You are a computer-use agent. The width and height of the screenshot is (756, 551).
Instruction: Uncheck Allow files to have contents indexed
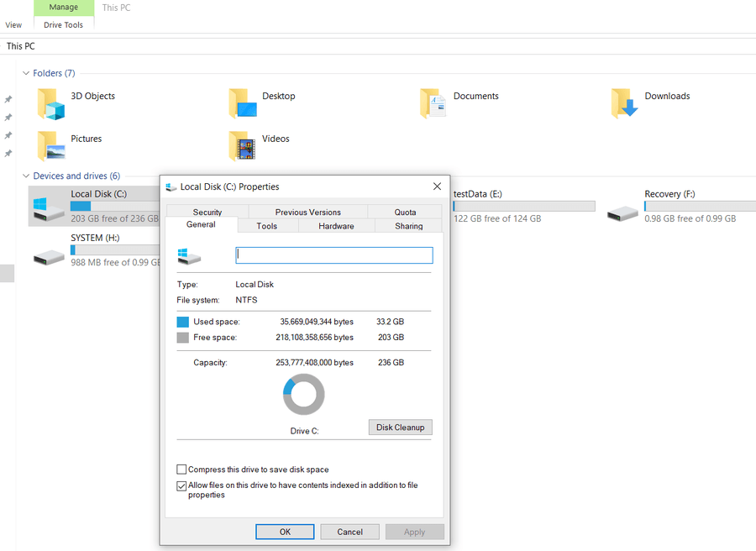click(x=181, y=486)
